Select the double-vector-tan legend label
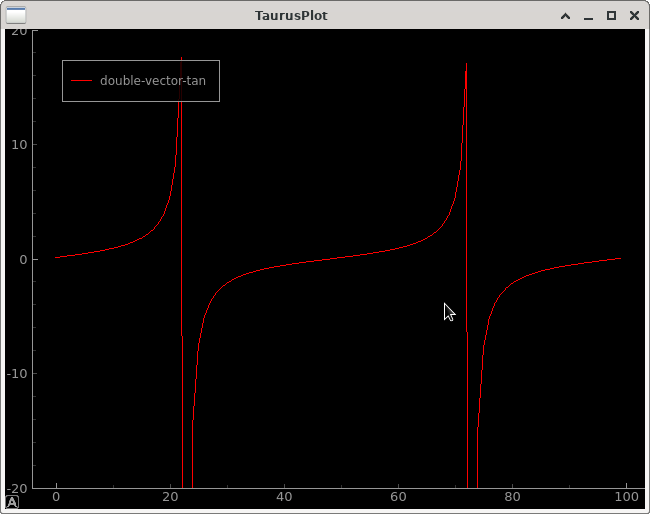The image size is (650, 514). tap(152, 81)
